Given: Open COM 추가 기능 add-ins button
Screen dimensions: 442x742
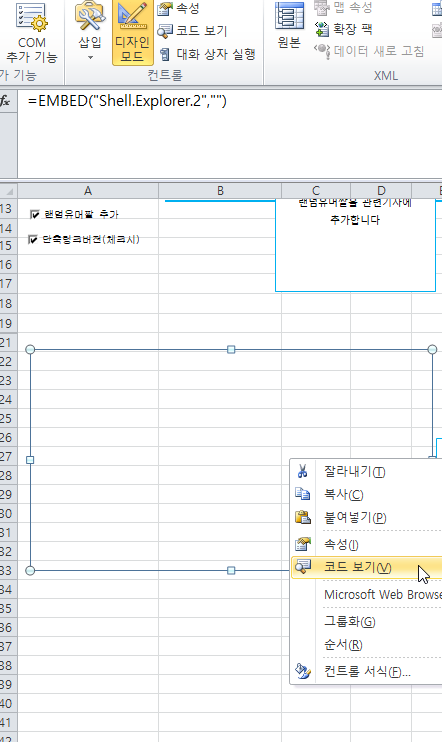Looking at the screenshot, I should coord(31,33).
